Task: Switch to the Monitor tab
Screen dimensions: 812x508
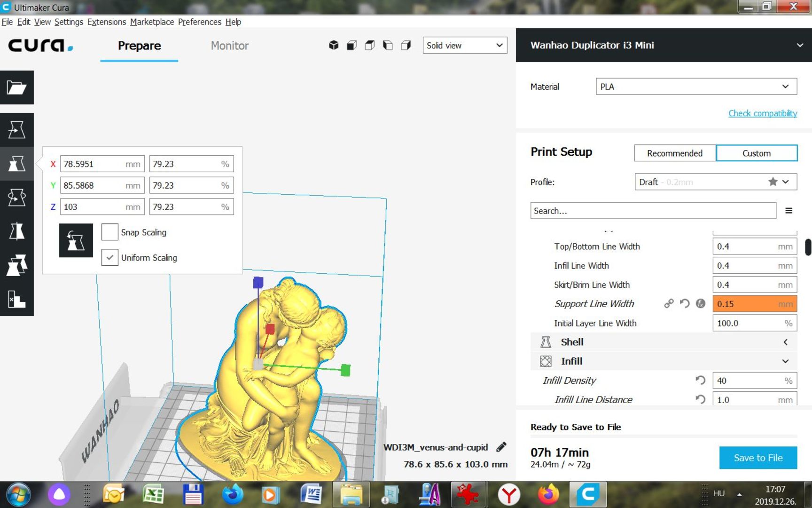Action: point(229,46)
